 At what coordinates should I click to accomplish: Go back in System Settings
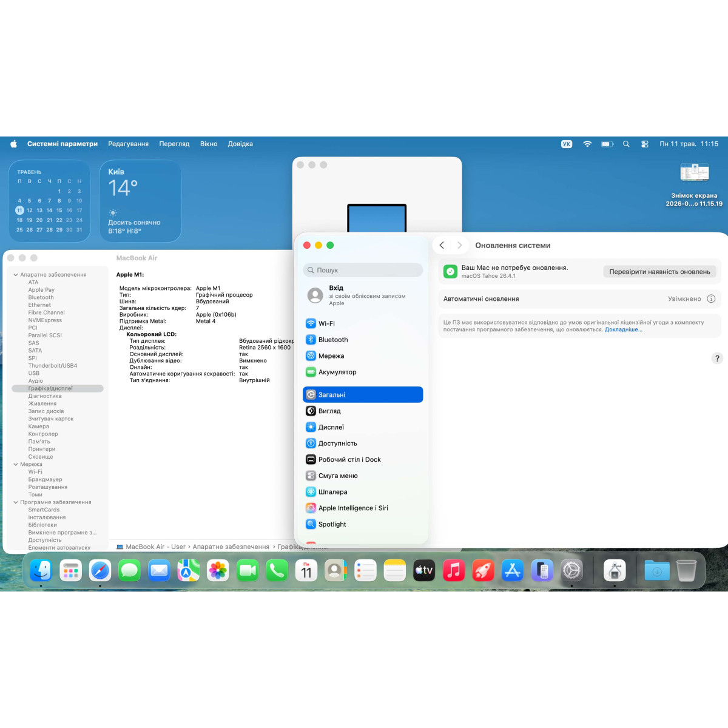pos(442,245)
